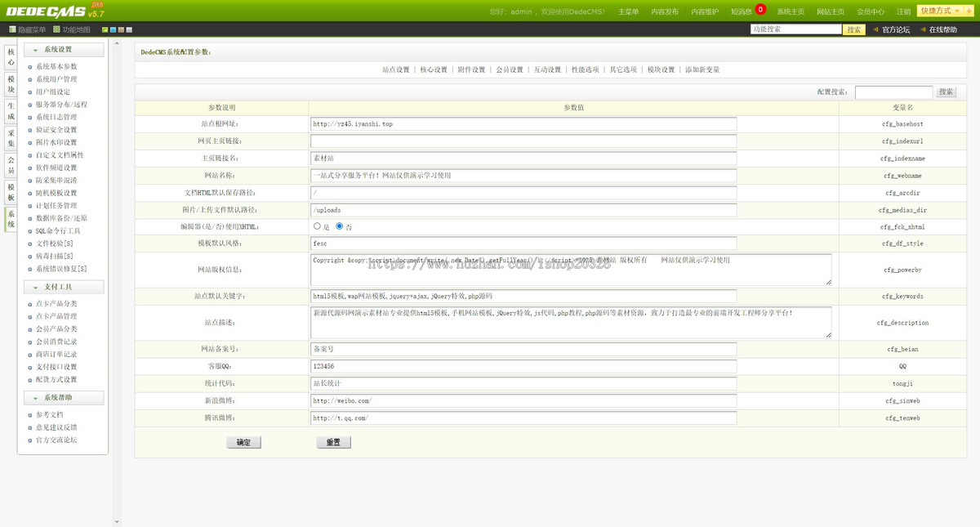Switch to the 其它选项 config tab
Screen dimensions: 980x527
(623, 69)
